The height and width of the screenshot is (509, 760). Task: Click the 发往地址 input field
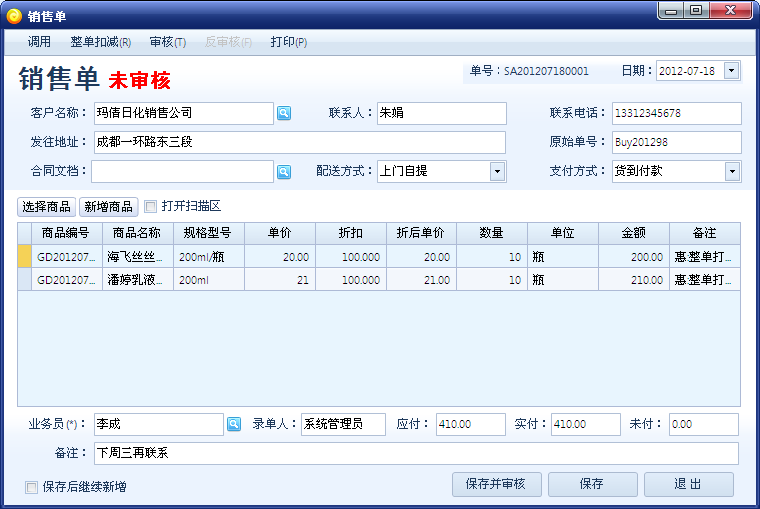[300, 143]
